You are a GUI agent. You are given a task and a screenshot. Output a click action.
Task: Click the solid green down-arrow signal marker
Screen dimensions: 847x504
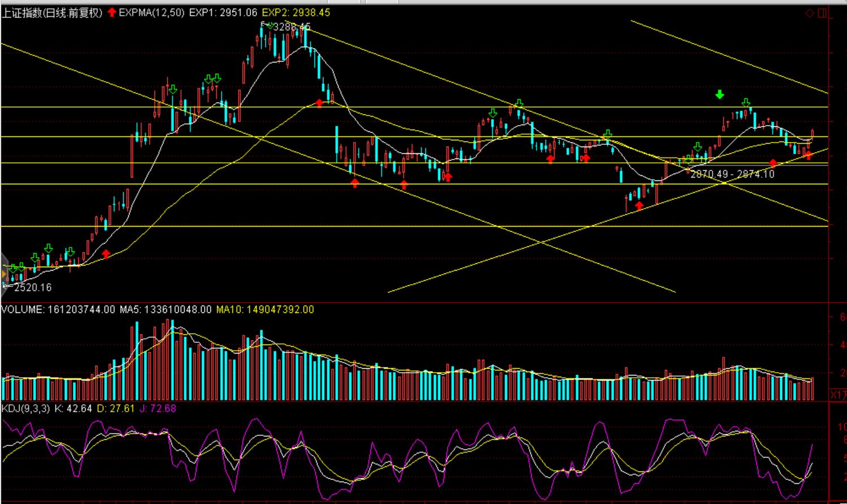point(719,94)
